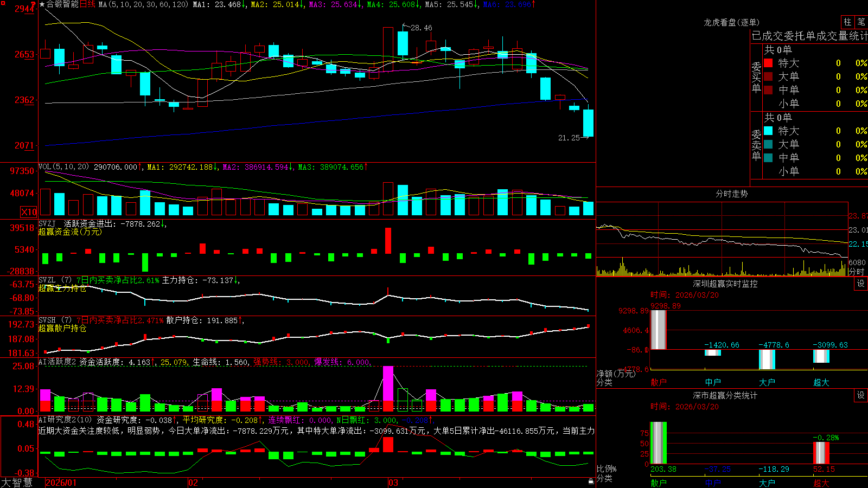Screen dimensions: 868x488
Task: Click the 超赢资金流(万元) yellow label
Action: [70, 232]
